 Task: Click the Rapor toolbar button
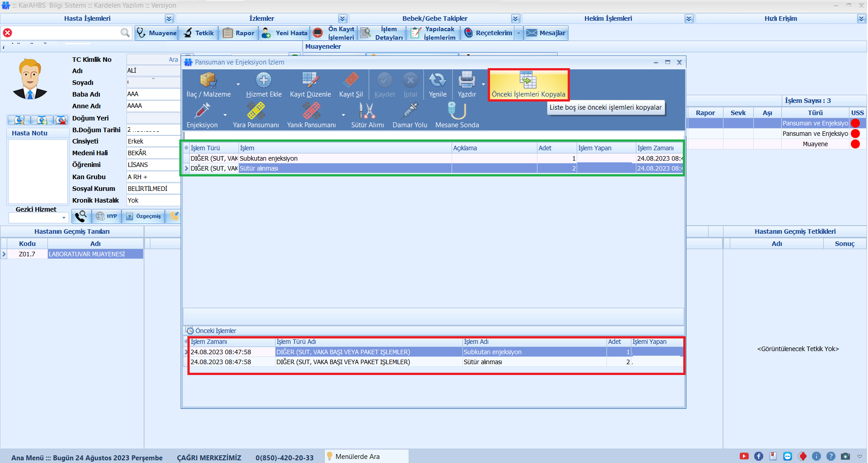pyautogui.click(x=239, y=33)
